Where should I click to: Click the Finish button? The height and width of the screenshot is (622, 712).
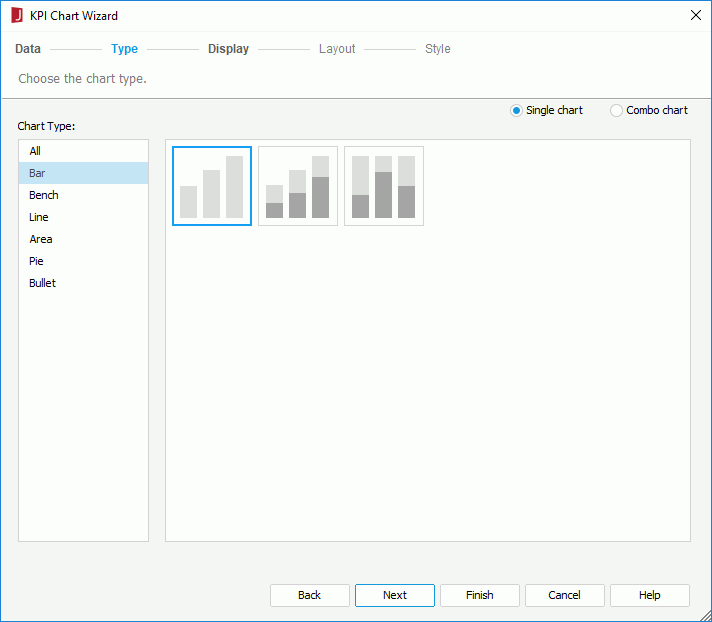(x=480, y=595)
